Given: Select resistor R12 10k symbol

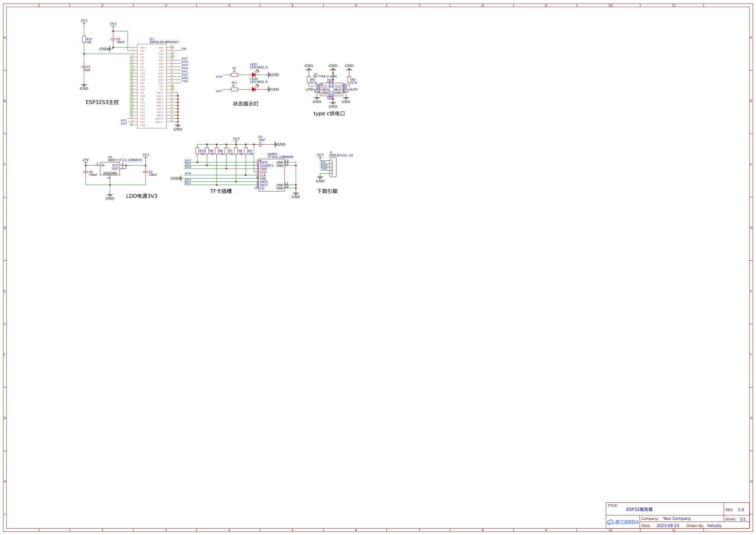Looking at the screenshot, I should point(84,39).
